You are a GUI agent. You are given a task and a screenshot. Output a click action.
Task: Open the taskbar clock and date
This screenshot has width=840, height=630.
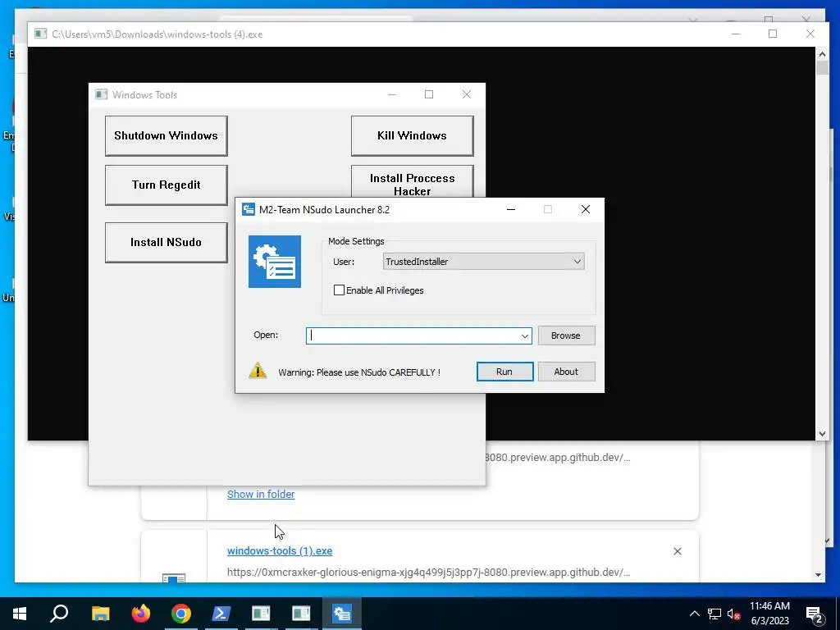[x=769, y=614]
